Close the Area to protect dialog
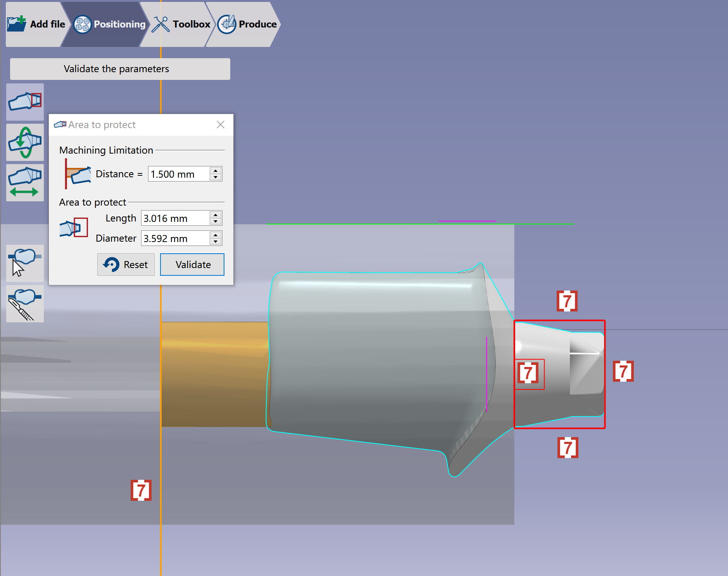This screenshot has height=576, width=728. point(221,125)
